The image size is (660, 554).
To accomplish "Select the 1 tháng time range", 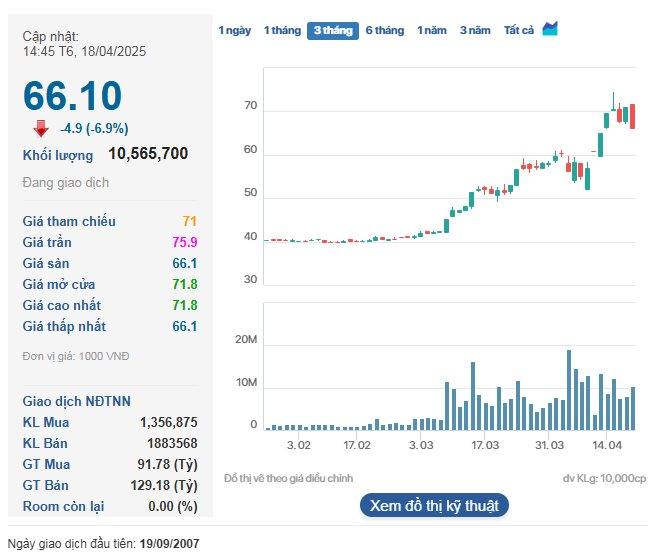I will coord(282,31).
